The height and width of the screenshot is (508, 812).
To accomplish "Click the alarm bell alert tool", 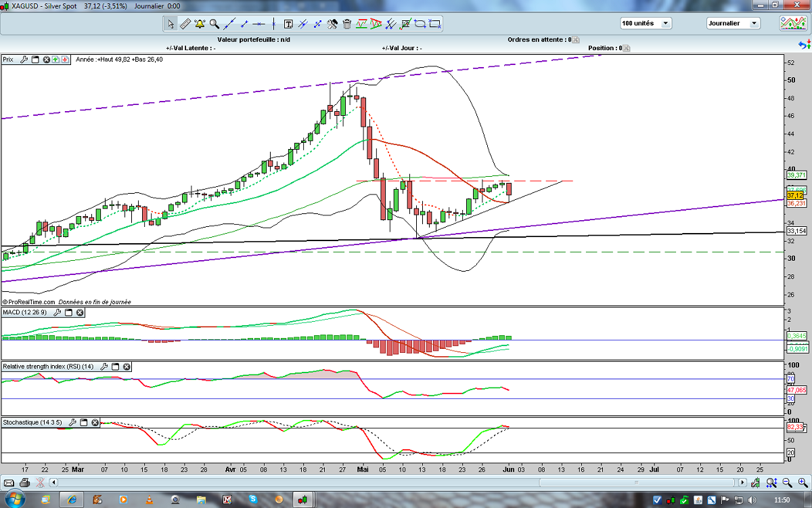I will click(x=200, y=24).
